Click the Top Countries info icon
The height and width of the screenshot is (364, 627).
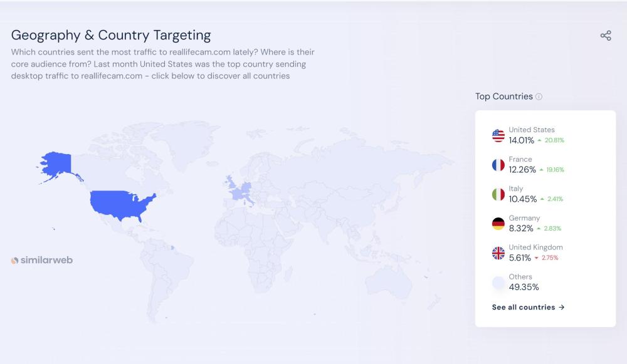[539, 96]
